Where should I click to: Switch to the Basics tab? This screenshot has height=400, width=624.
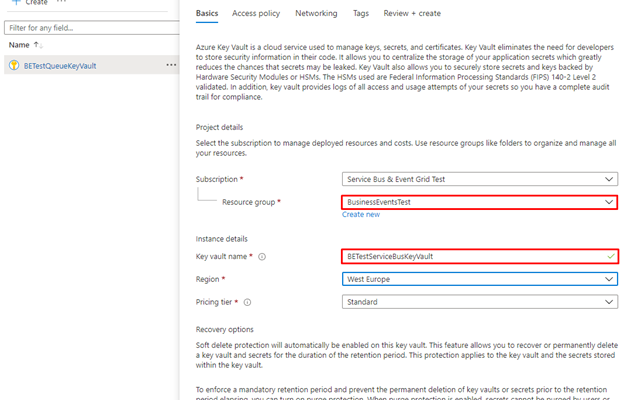coord(207,14)
